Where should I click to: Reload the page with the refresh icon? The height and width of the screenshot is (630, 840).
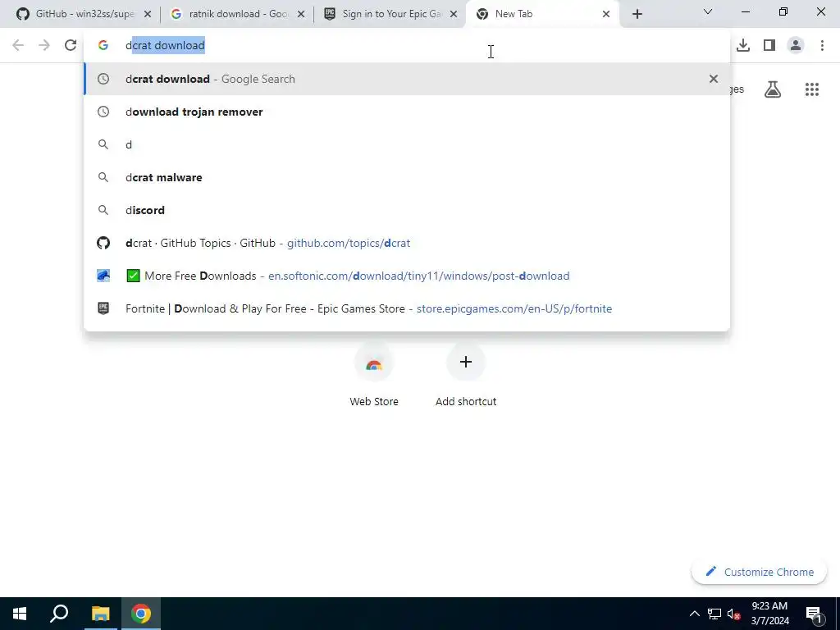click(71, 45)
